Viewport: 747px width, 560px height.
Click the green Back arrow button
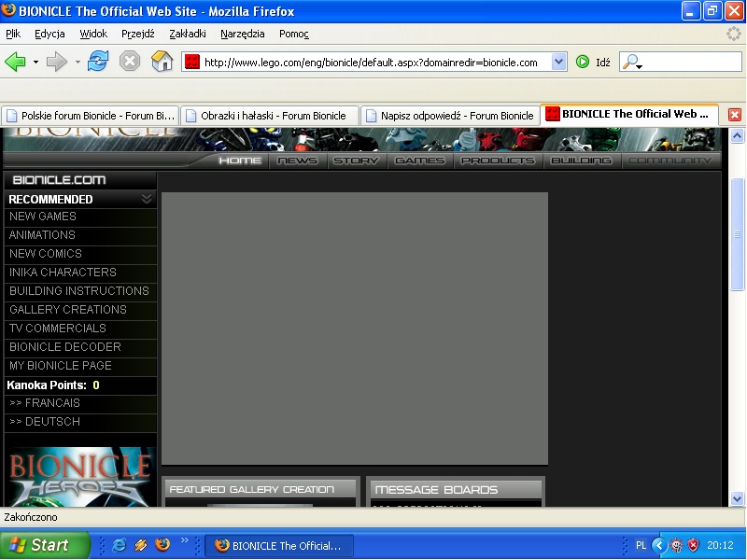click(x=15, y=62)
